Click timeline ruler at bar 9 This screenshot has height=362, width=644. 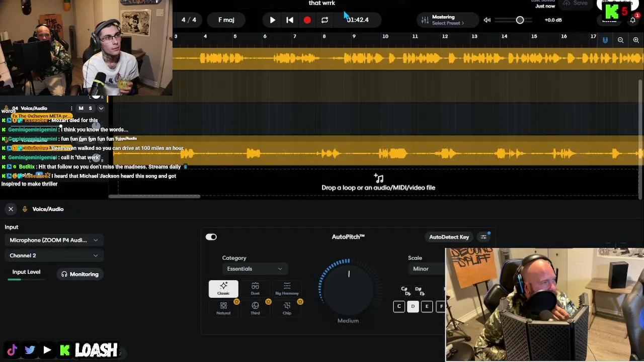pos(354,36)
